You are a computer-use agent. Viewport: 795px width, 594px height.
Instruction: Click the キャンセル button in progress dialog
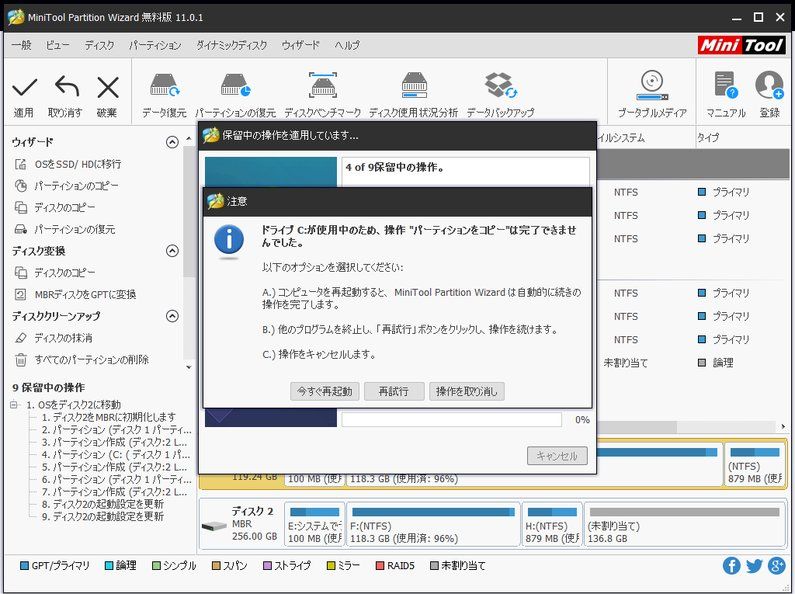(557, 456)
